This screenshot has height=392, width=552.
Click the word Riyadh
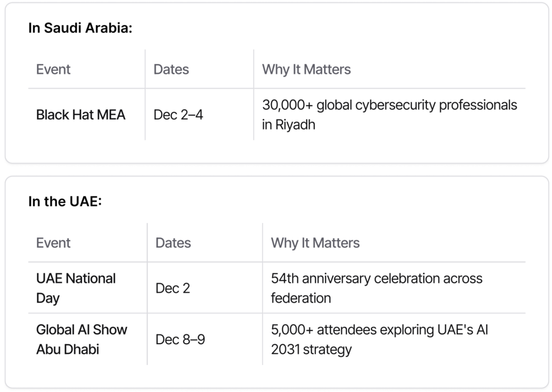click(295, 125)
